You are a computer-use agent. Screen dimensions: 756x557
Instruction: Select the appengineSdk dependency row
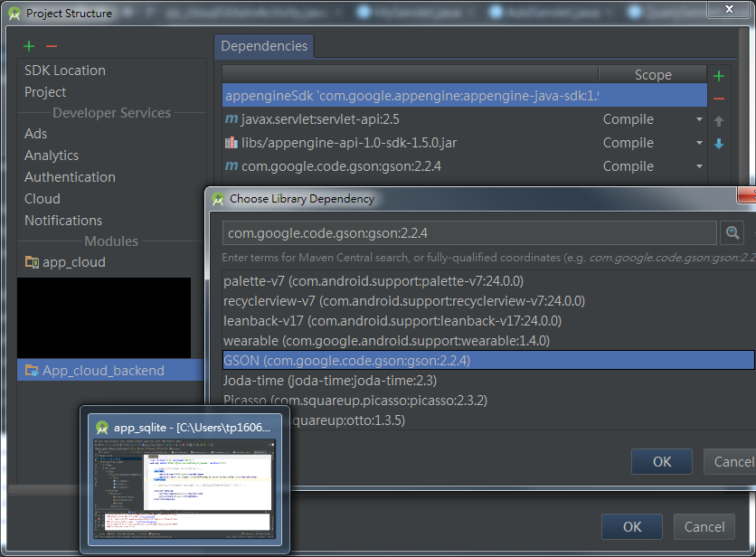(464, 96)
